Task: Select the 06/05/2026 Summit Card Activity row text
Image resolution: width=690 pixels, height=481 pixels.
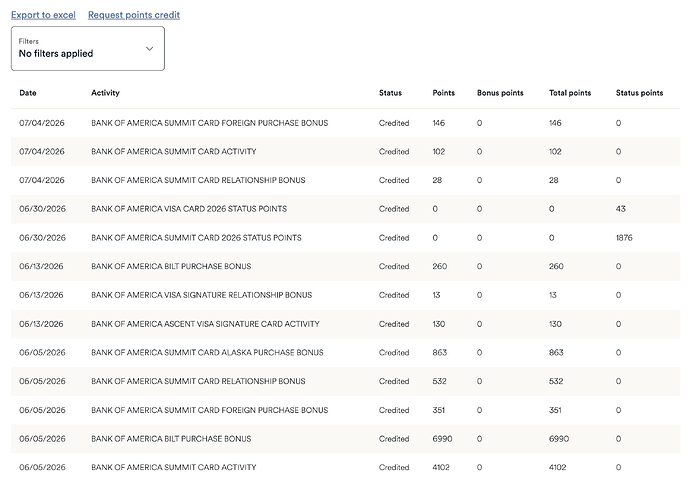Action: point(173,468)
